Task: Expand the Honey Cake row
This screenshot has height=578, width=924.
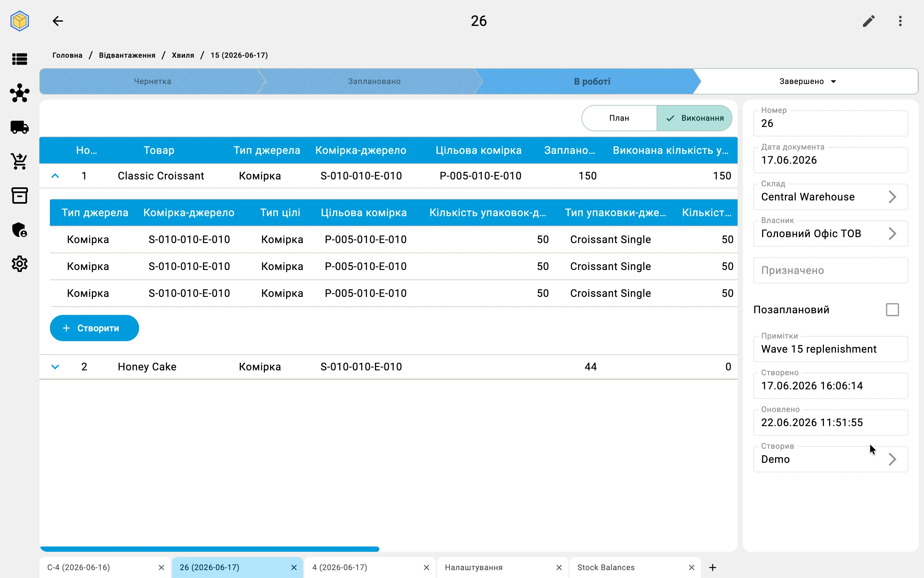Action: pyautogui.click(x=55, y=367)
